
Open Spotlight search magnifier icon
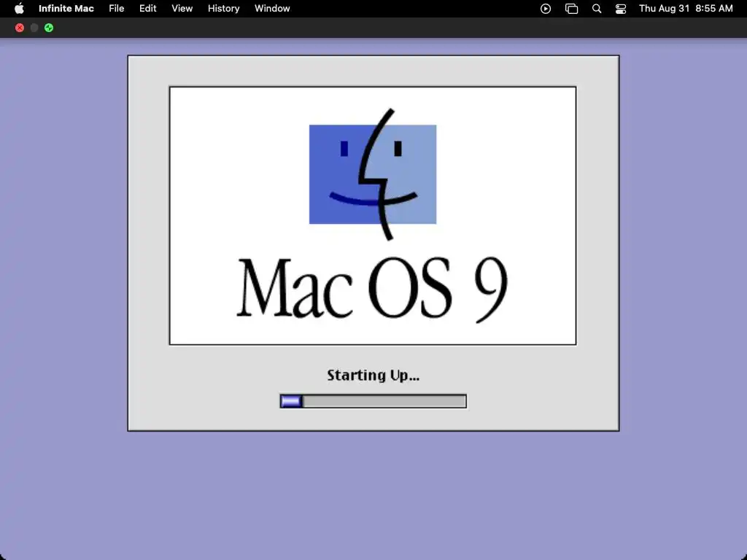[x=597, y=9]
